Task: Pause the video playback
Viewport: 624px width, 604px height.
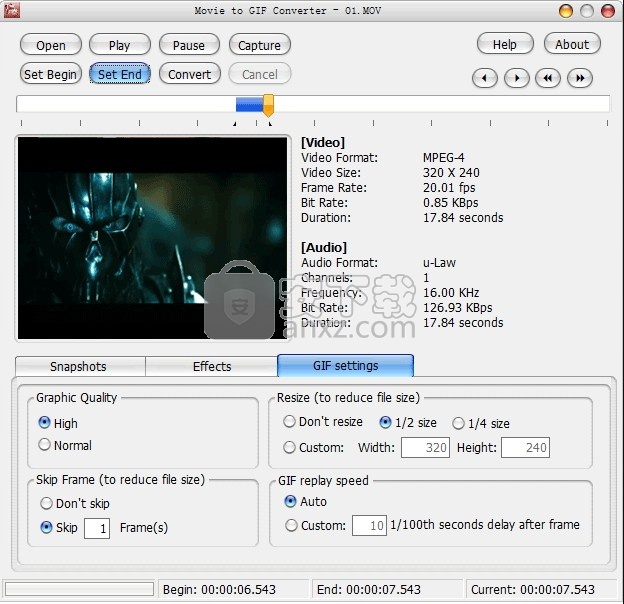Action: 189,45
